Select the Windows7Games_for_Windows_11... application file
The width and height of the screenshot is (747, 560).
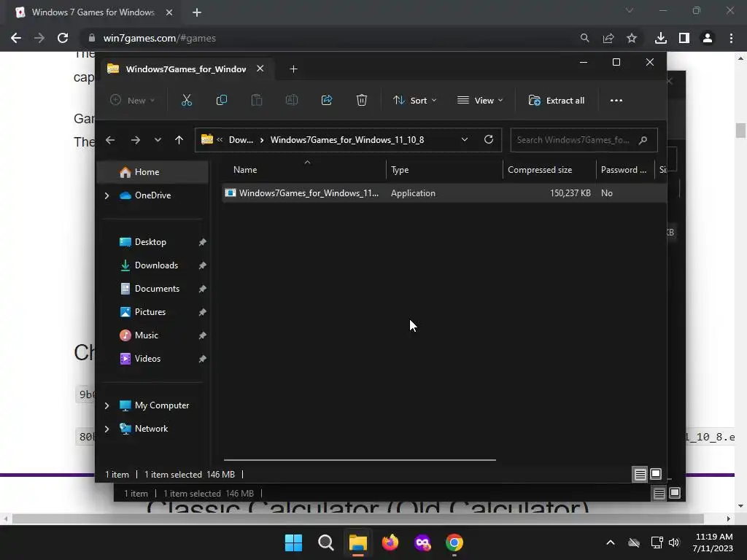[444, 192]
